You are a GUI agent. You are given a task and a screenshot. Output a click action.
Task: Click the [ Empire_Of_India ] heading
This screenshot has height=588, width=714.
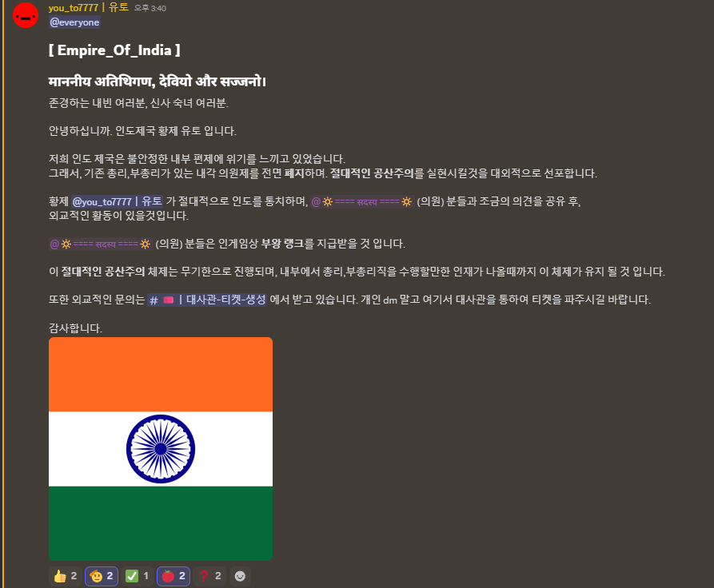click(114, 50)
